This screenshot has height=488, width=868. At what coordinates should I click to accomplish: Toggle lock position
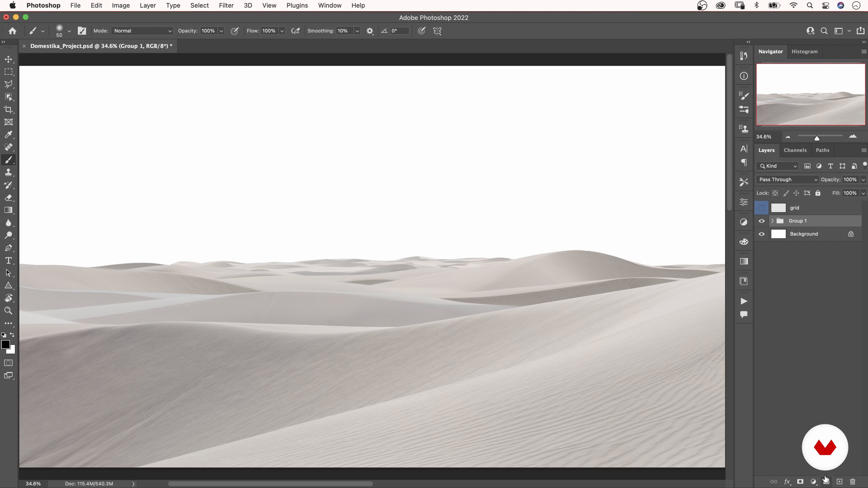click(x=796, y=193)
